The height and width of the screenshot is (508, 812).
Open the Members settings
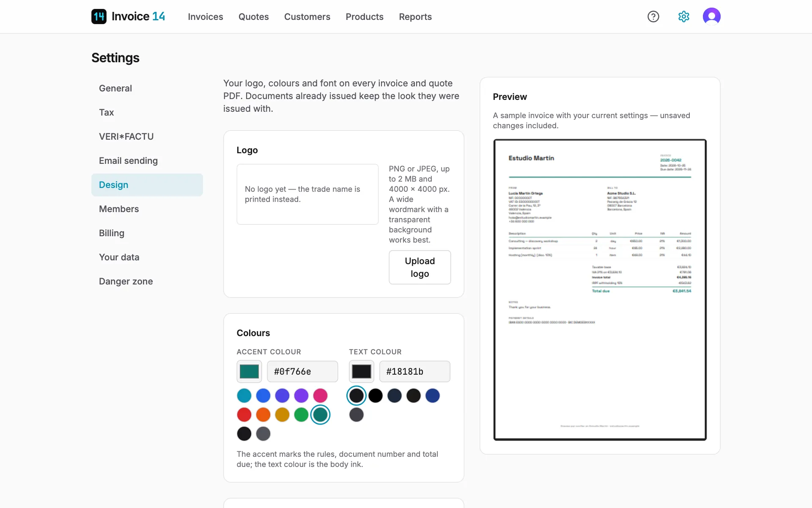pos(147,209)
